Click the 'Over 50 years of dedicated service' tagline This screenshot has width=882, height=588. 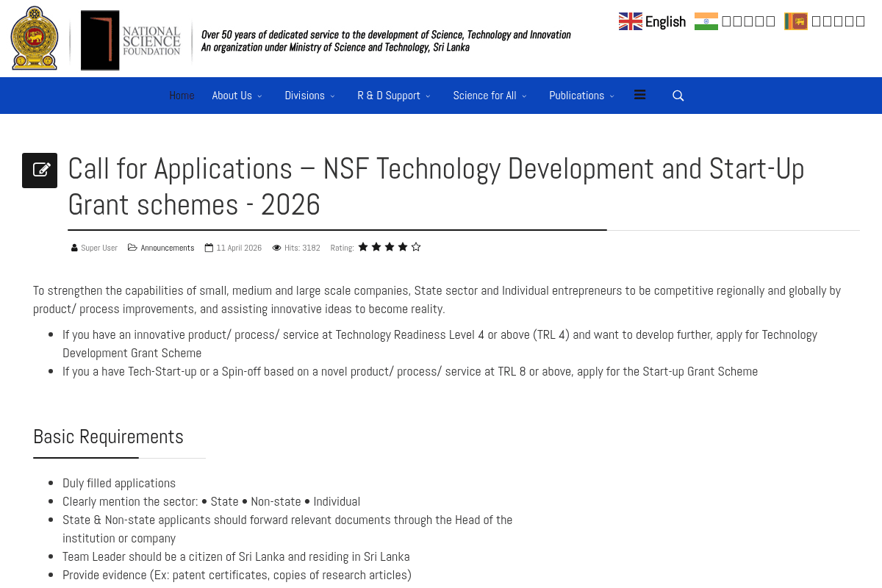pos(386,35)
